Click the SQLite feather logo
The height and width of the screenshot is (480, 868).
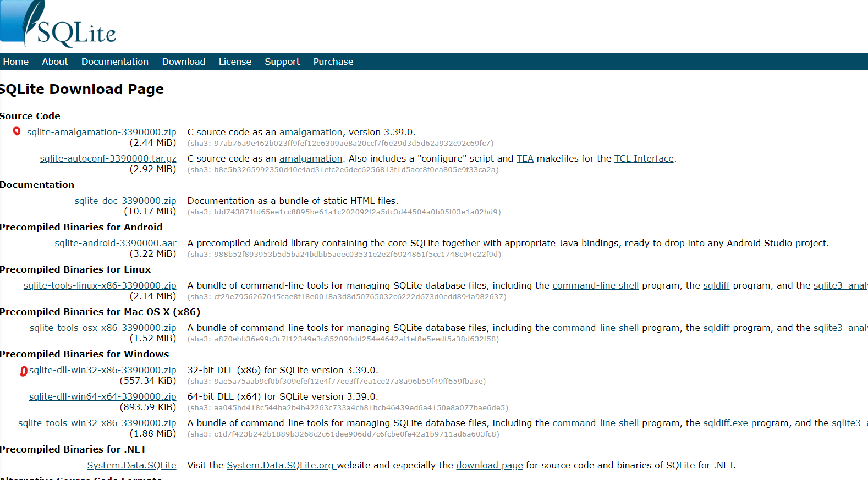tap(58, 24)
